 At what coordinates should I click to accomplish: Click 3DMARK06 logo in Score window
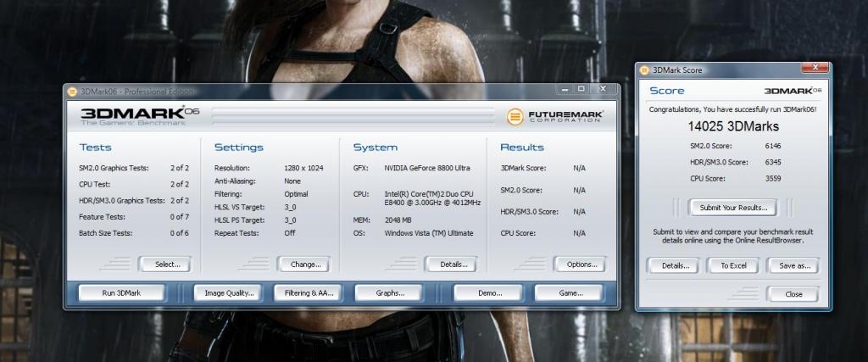[793, 90]
